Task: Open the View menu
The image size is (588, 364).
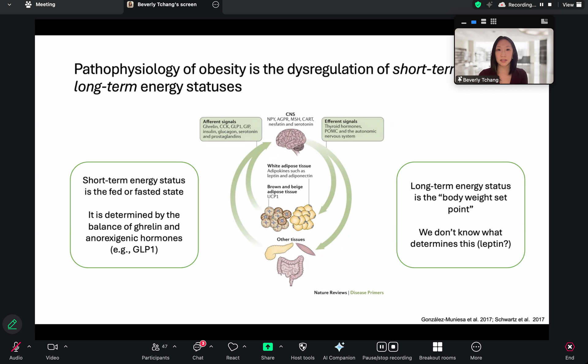Action: pos(571,5)
